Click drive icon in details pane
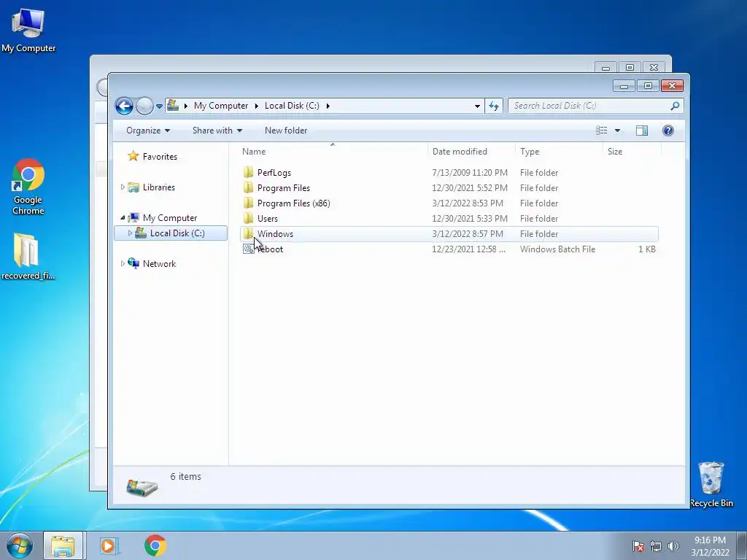This screenshot has width=747, height=560. click(142, 487)
